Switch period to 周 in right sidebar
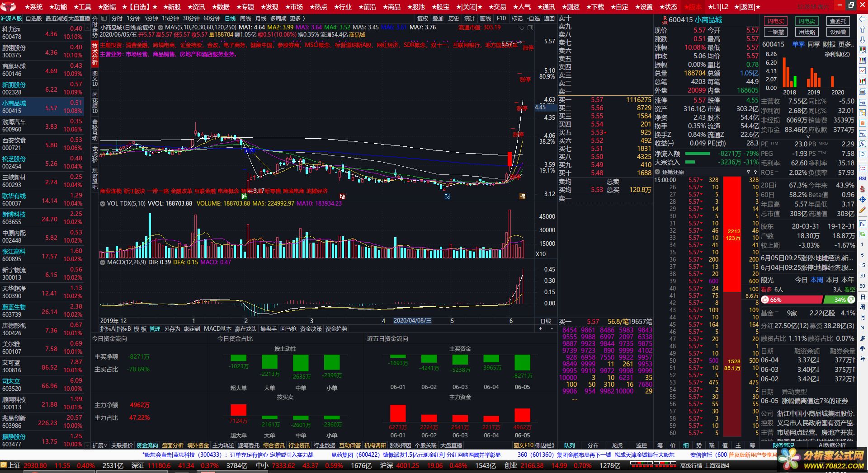 point(863,307)
